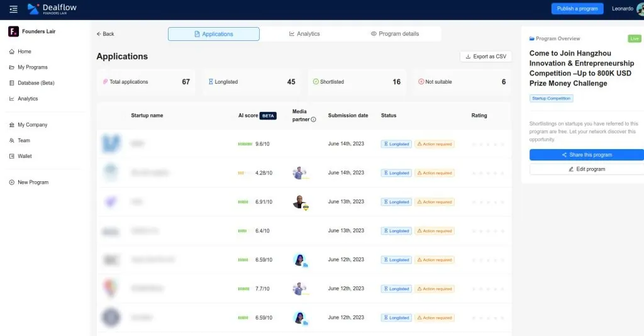
Task: Click the New Program plus icon
Action: 11,182
